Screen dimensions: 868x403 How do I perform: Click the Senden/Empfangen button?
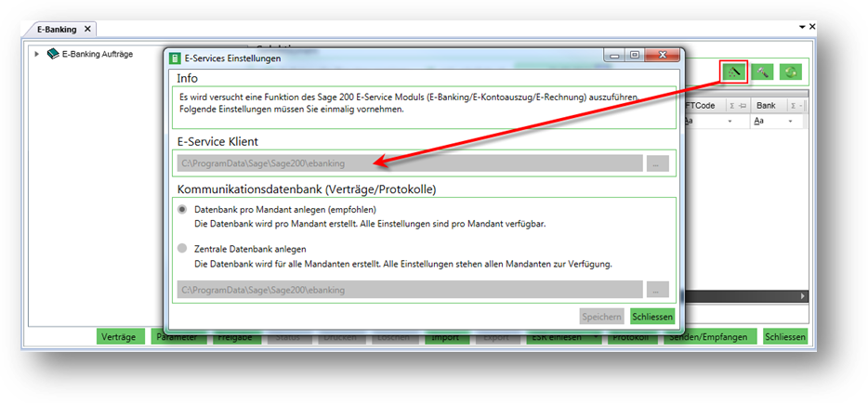pyautogui.click(x=709, y=337)
